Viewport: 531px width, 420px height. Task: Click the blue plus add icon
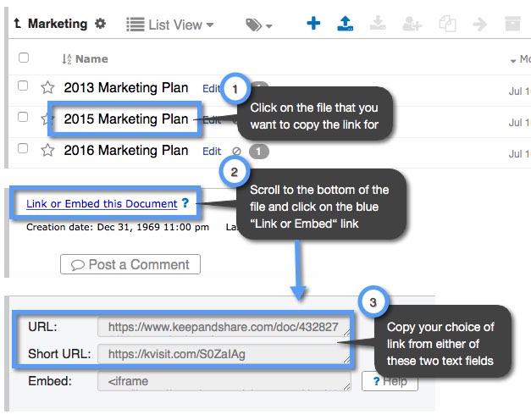coord(313,24)
